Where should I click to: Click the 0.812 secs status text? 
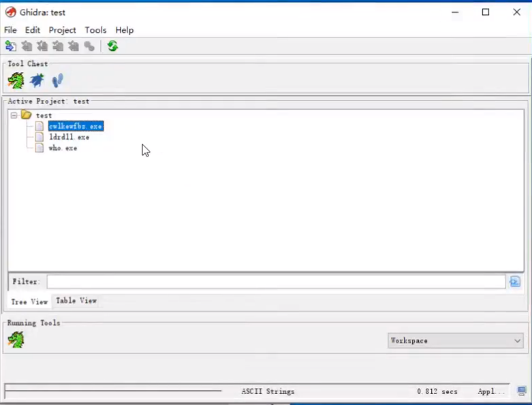point(437,391)
